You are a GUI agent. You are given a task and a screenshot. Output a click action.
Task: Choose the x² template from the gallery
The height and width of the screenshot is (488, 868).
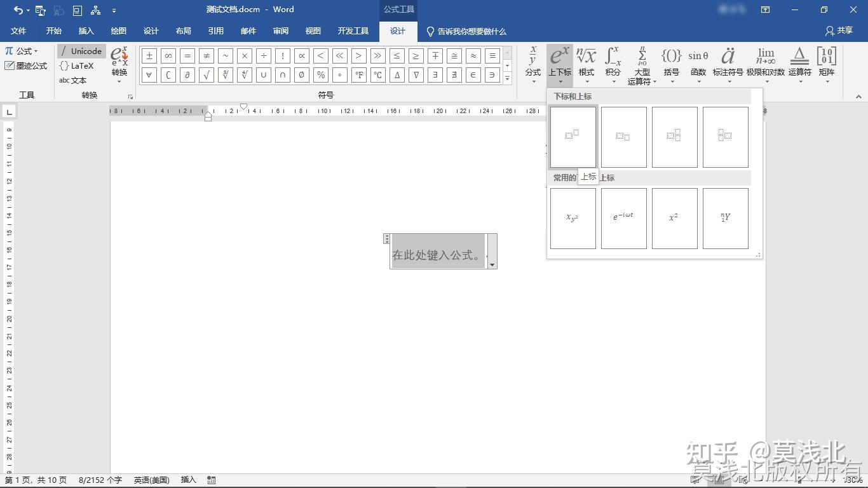click(674, 218)
